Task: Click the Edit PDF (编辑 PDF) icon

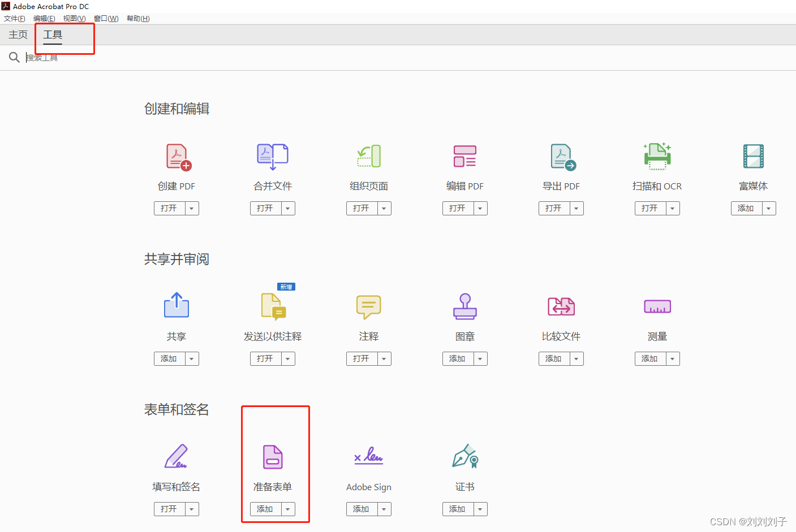Action: (465, 157)
